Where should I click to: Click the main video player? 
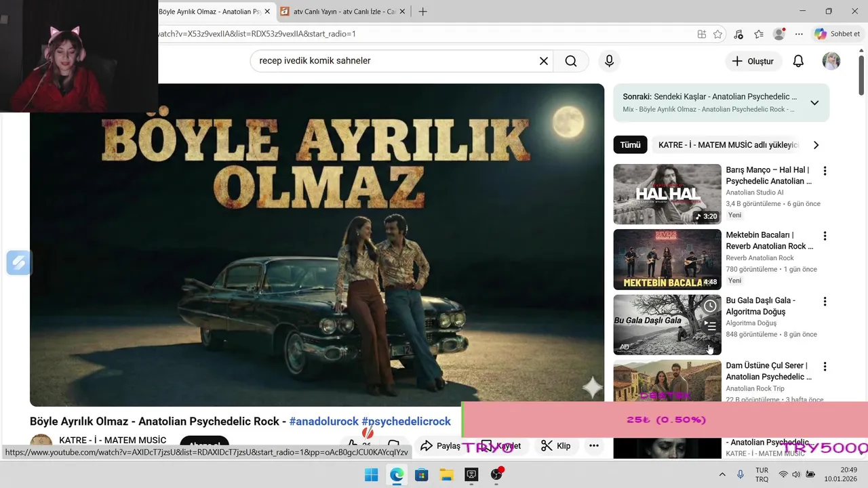pyautogui.click(x=317, y=245)
